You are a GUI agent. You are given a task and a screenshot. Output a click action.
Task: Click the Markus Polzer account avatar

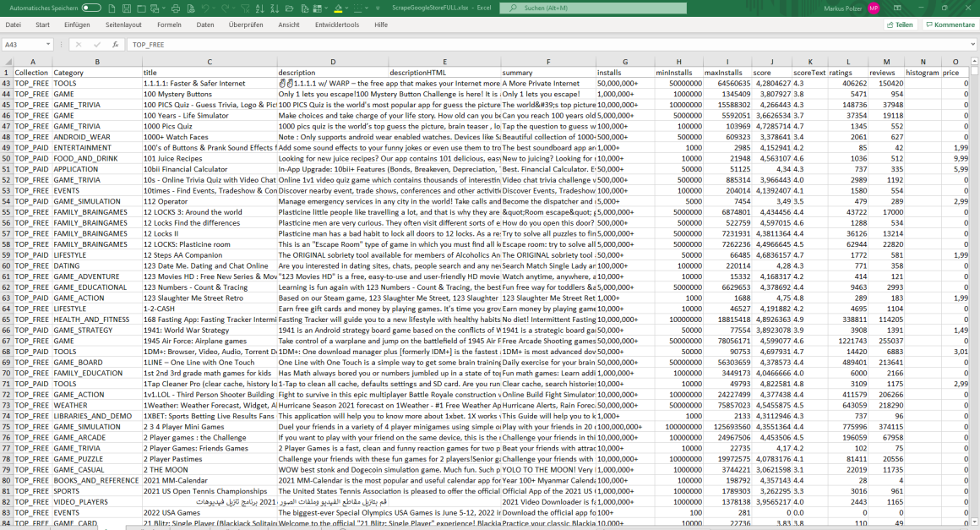(x=874, y=8)
